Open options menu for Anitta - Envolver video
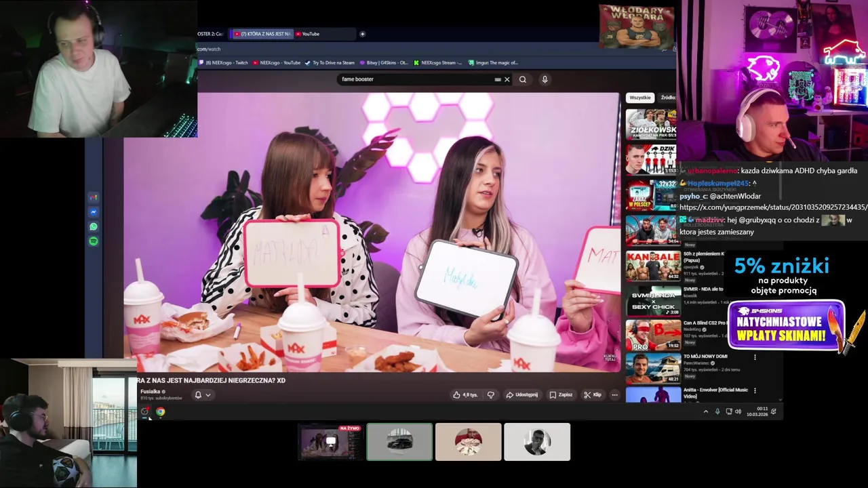The image size is (868, 488). (x=755, y=391)
